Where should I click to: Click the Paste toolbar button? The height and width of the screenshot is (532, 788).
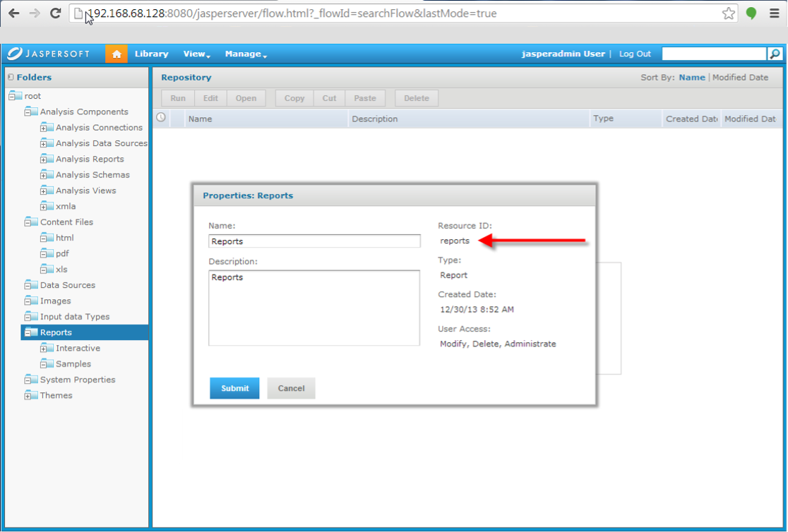pyautogui.click(x=365, y=99)
